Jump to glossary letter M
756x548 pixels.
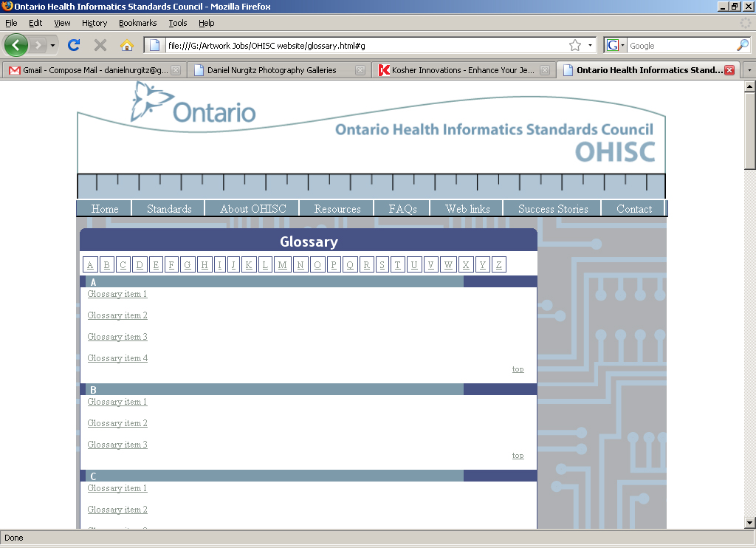pos(283,265)
